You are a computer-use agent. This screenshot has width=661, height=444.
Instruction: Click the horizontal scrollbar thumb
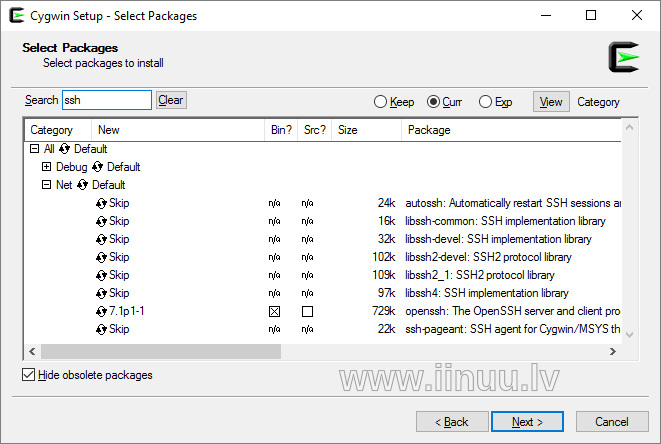161,351
